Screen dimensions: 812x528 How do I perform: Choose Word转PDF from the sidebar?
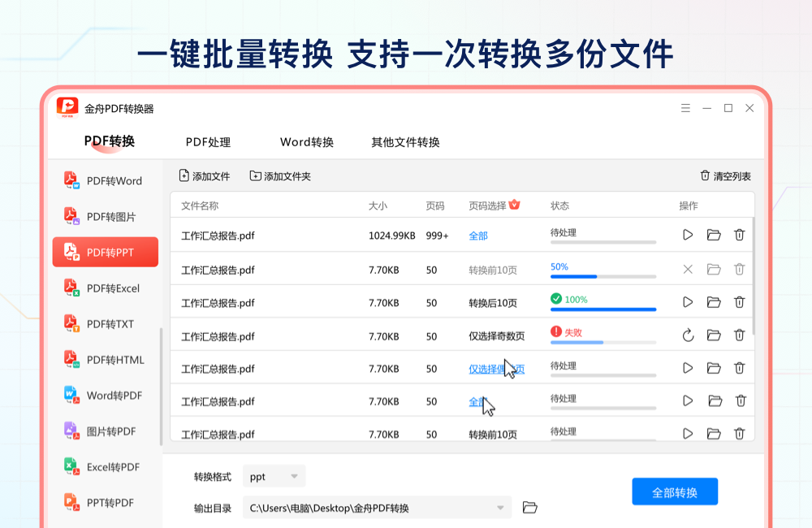[104, 395]
